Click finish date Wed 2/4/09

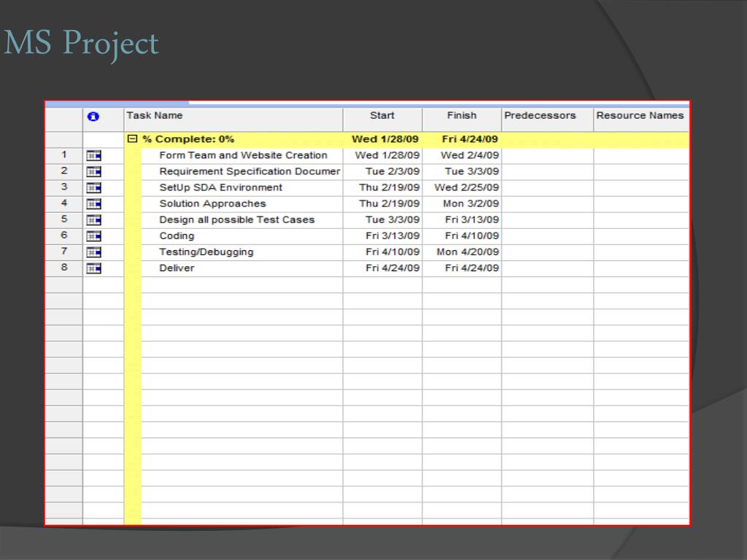point(470,155)
